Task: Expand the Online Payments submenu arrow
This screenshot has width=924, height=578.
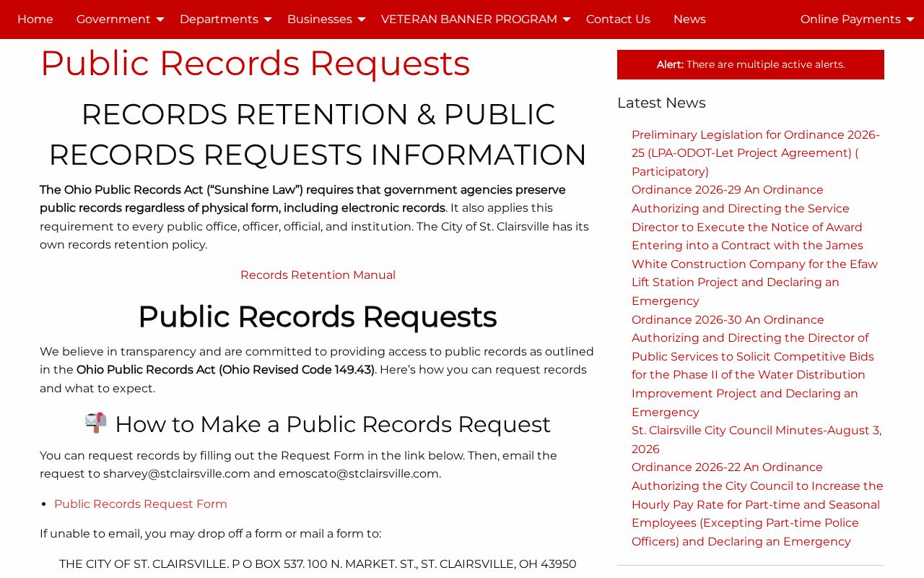Action: pos(910,20)
